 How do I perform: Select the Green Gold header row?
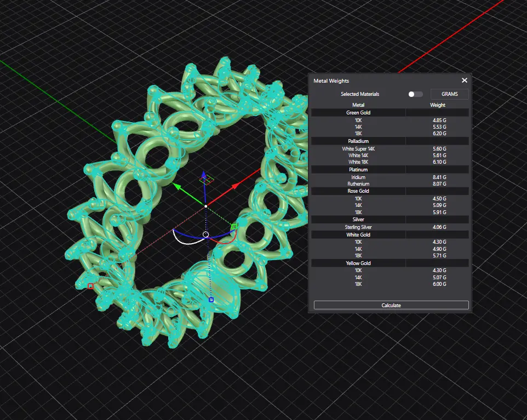click(390, 113)
